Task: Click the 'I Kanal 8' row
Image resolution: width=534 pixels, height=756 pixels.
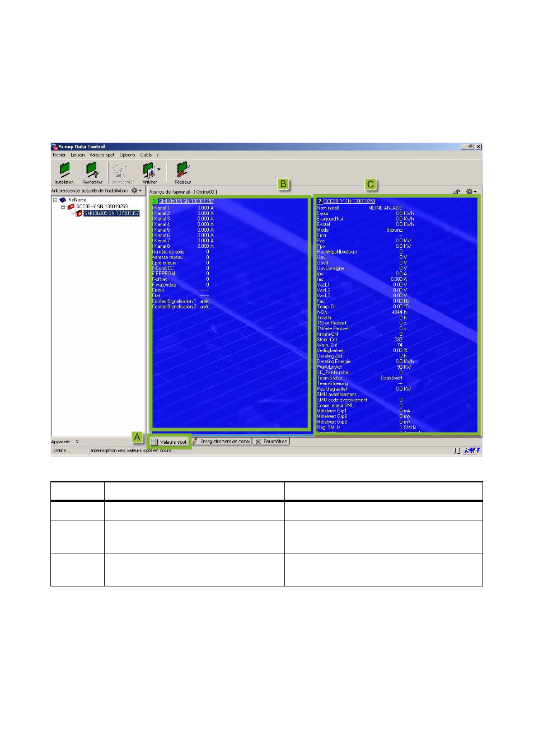Action: tap(183, 246)
